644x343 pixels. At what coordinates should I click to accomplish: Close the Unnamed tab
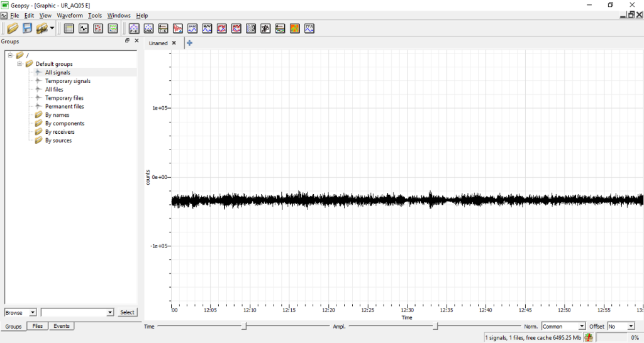coord(174,43)
